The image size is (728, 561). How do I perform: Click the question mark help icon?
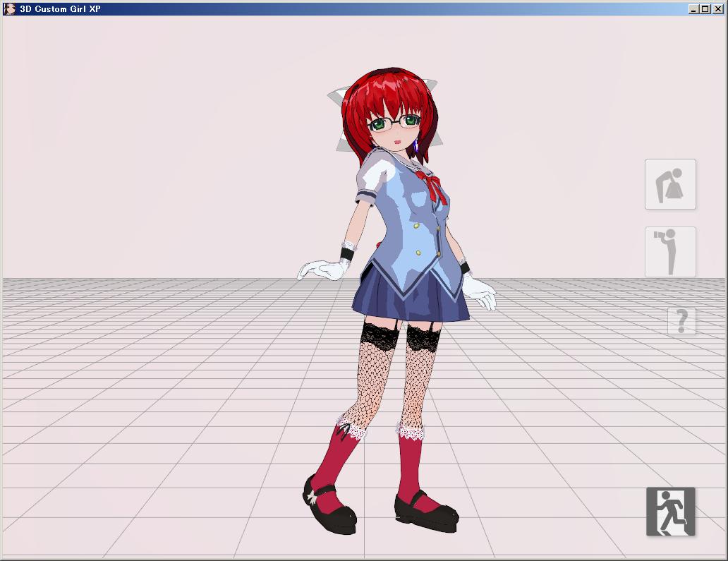click(681, 321)
